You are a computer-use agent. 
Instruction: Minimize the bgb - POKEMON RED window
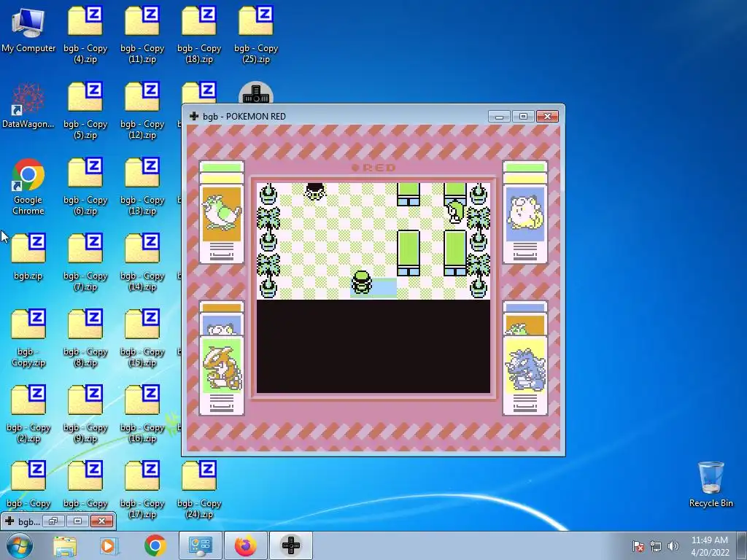(499, 117)
